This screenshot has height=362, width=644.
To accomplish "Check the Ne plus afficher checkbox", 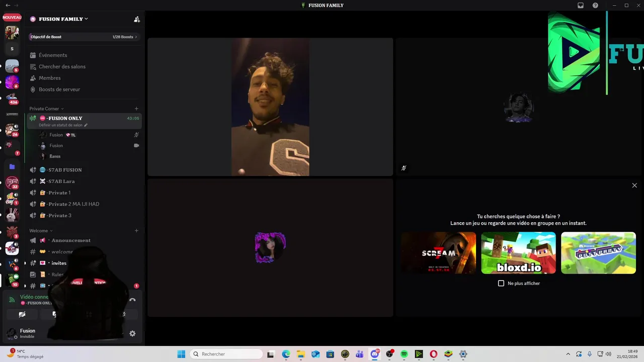I will pyautogui.click(x=501, y=284).
